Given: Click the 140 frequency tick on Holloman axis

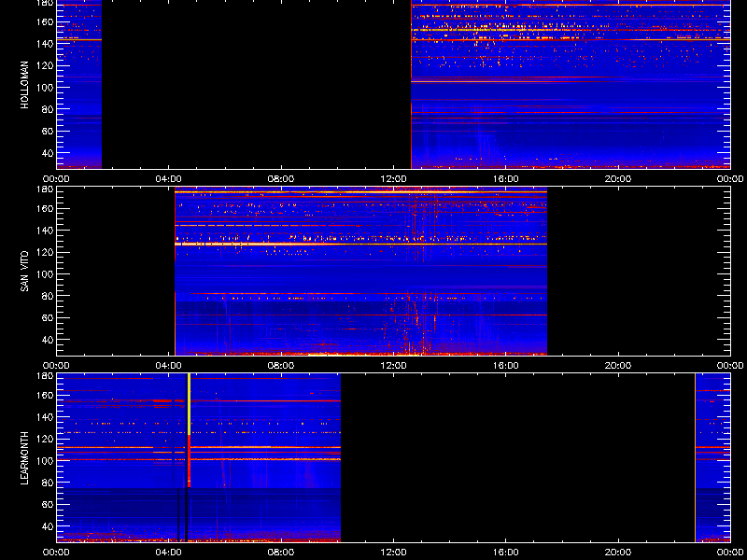Looking at the screenshot, I should coord(45,43).
